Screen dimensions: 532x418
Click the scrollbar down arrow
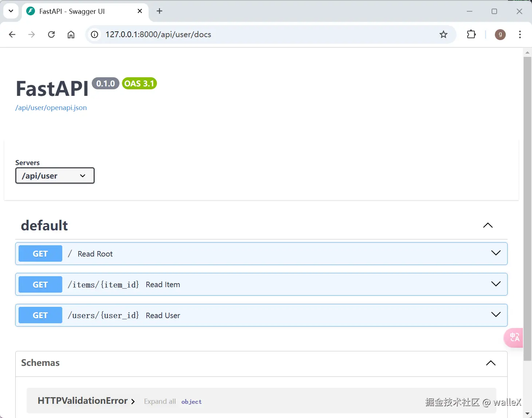click(527, 414)
